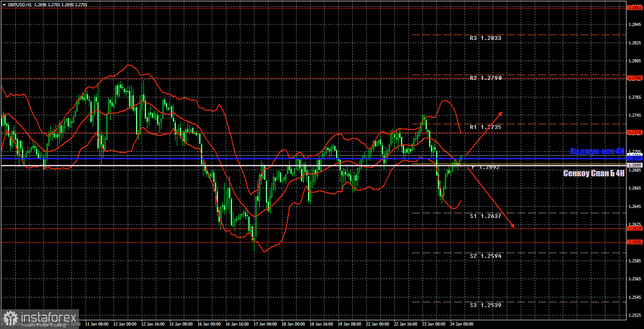
Task: Click the R2 1.2790 pivot label
Action: [485, 78]
